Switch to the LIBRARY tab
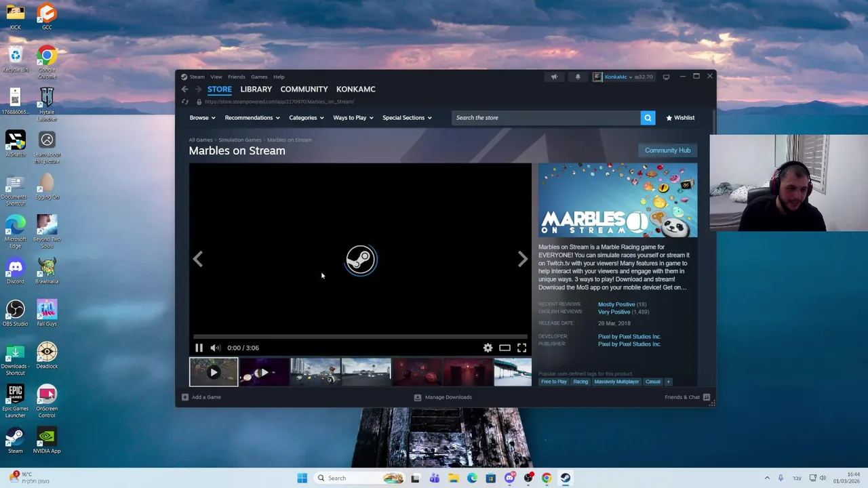This screenshot has height=488, width=868. tap(256, 89)
